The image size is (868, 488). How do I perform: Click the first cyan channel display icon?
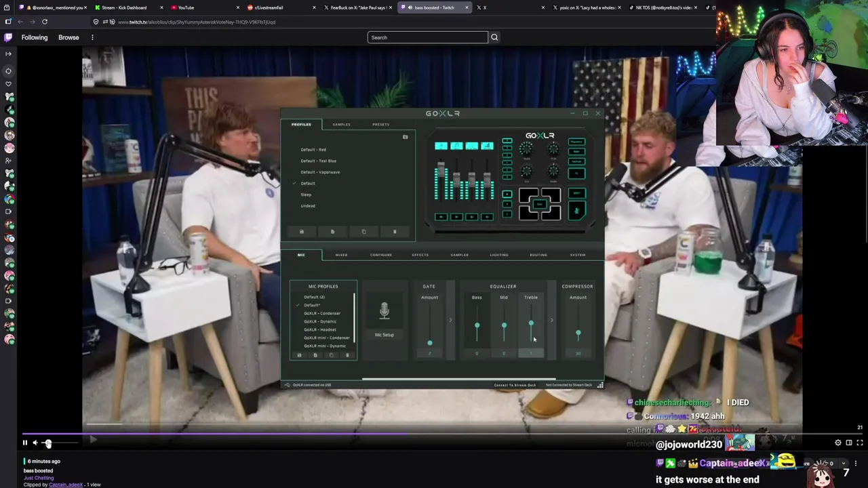tap(441, 146)
